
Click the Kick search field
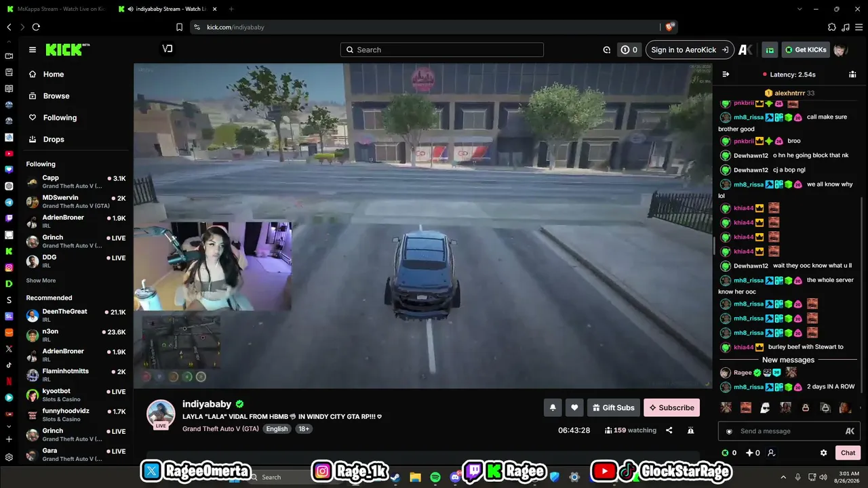442,49
